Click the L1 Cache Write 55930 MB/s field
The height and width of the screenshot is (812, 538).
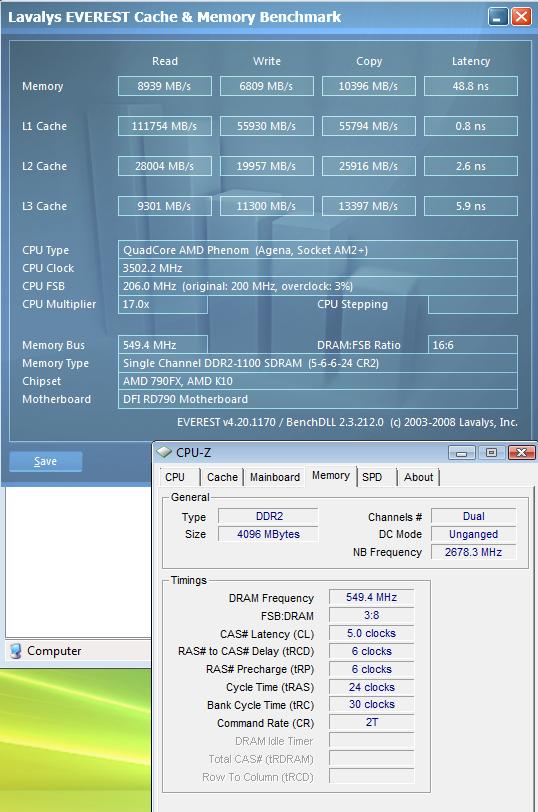click(x=267, y=126)
